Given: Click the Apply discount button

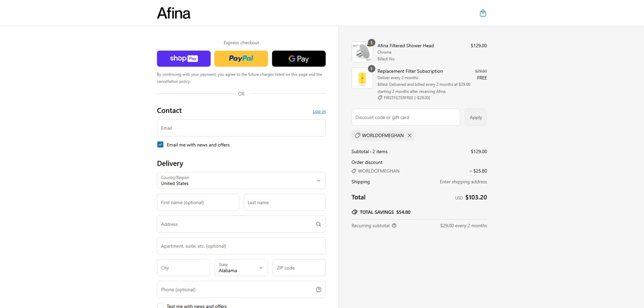Looking at the screenshot, I should [476, 117].
